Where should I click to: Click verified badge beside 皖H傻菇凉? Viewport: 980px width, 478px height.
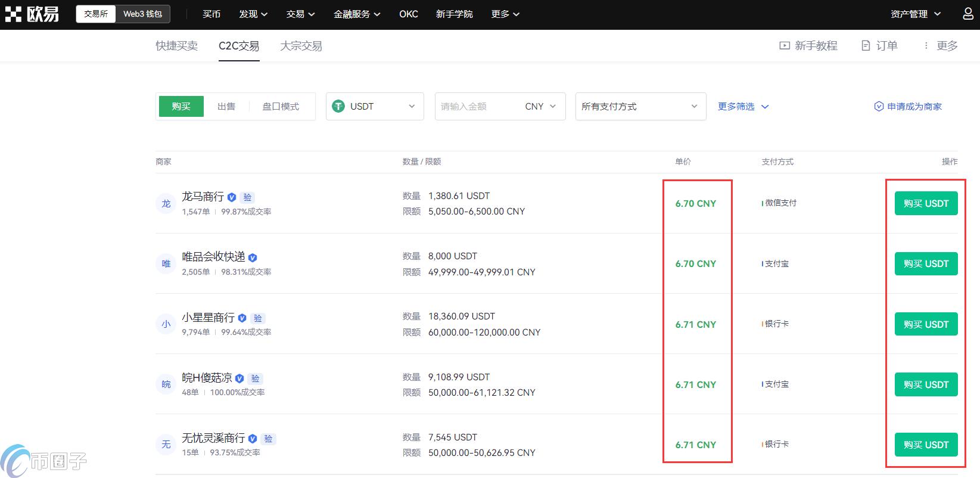239,378
